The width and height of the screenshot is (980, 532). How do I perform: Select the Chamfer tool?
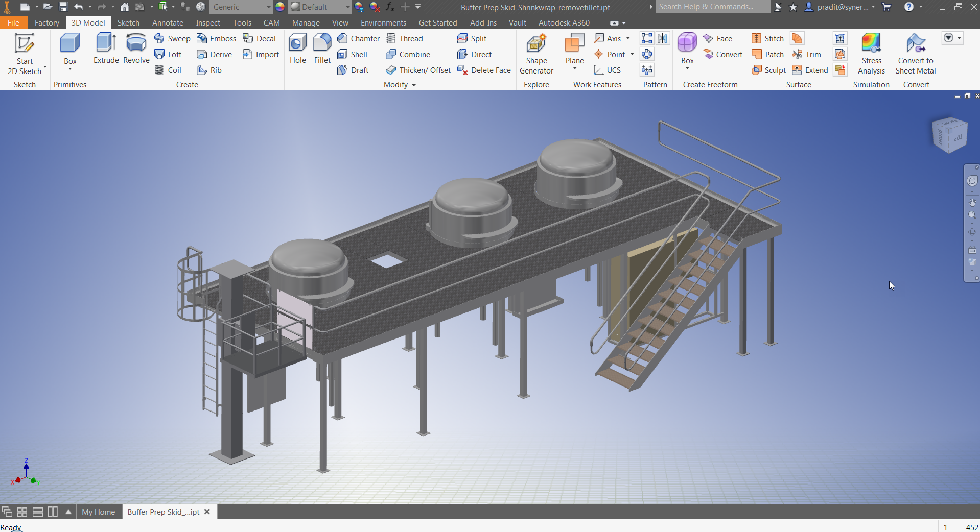tap(359, 38)
